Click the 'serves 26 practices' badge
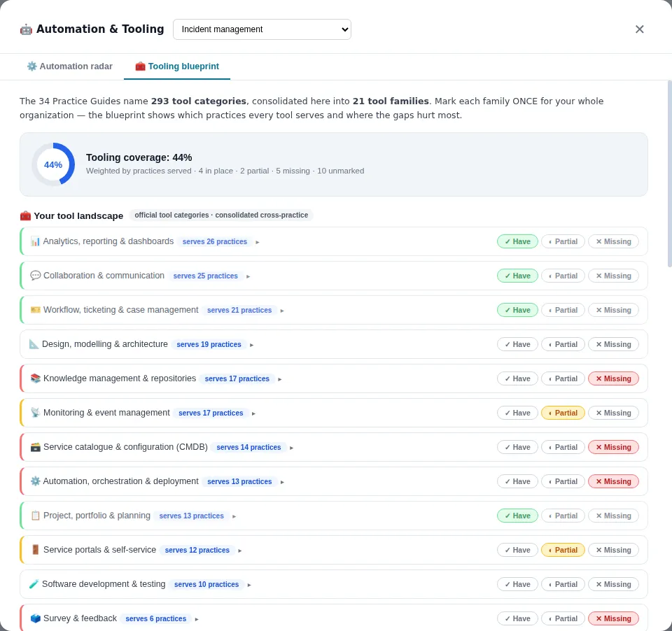 tap(215, 241)
